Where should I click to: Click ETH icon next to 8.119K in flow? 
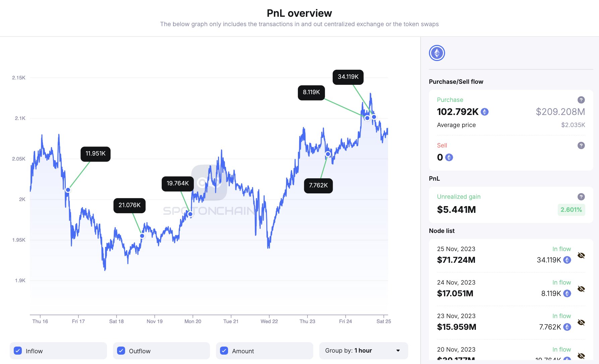[567, 294]
